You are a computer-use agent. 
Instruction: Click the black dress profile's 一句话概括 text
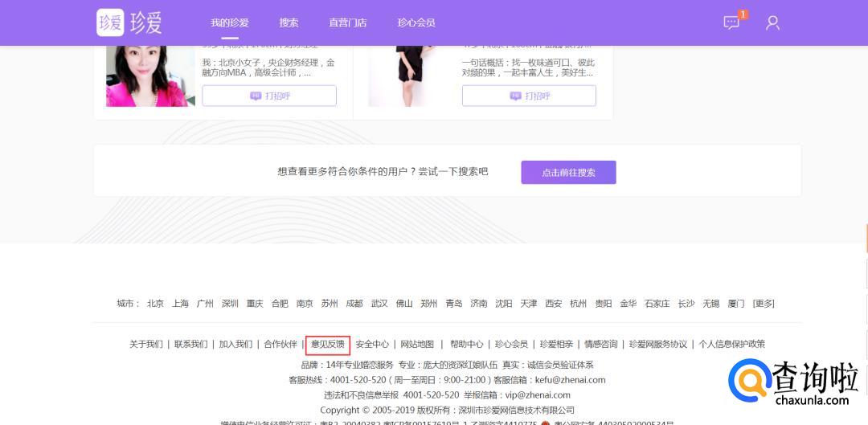[528, 67]
